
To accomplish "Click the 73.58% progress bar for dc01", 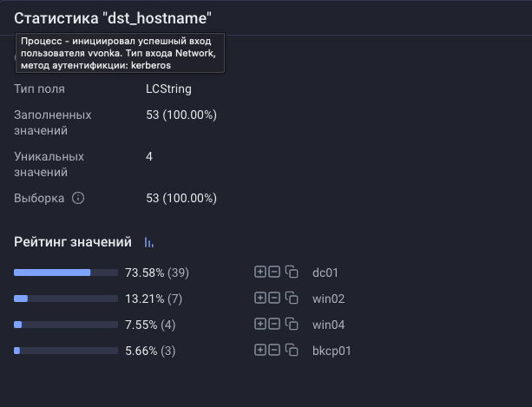I will click(x=66, y=272).
